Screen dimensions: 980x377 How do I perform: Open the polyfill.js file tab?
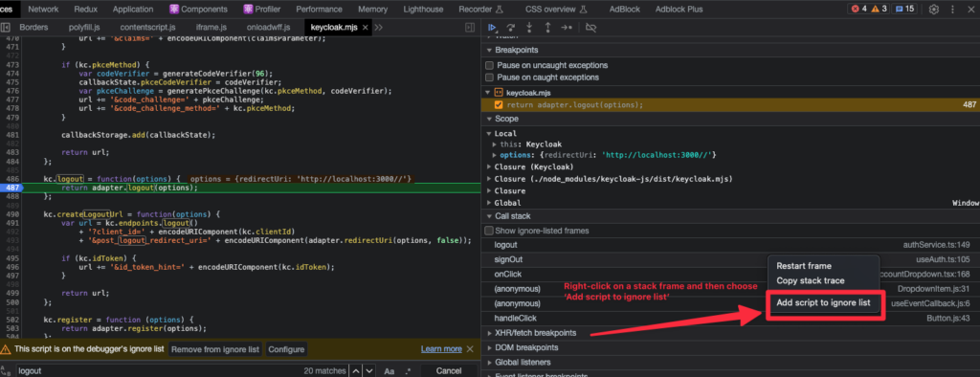pyautogui.click(x=84, y=28)
